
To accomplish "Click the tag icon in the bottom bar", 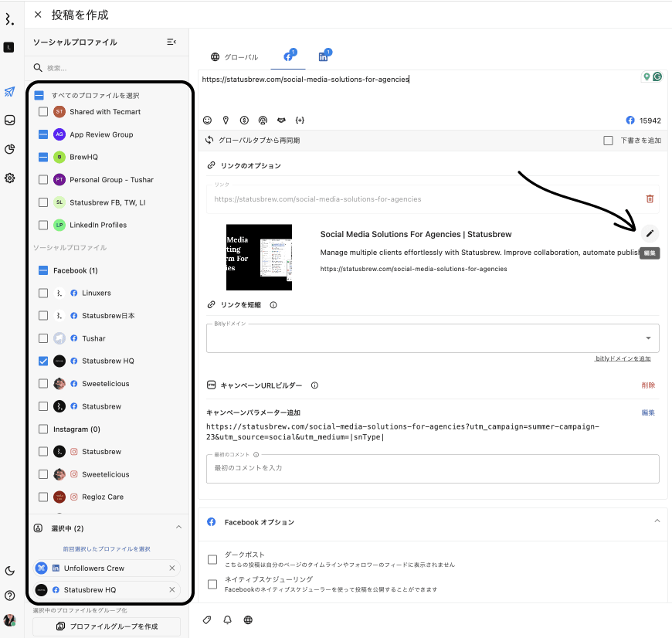I will tap(207, 620).
